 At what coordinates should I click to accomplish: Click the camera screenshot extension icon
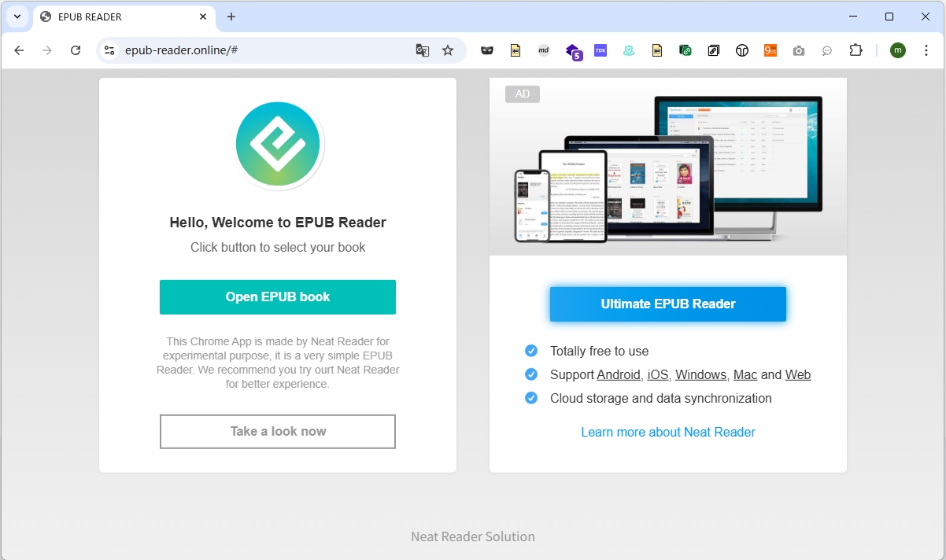799,50
